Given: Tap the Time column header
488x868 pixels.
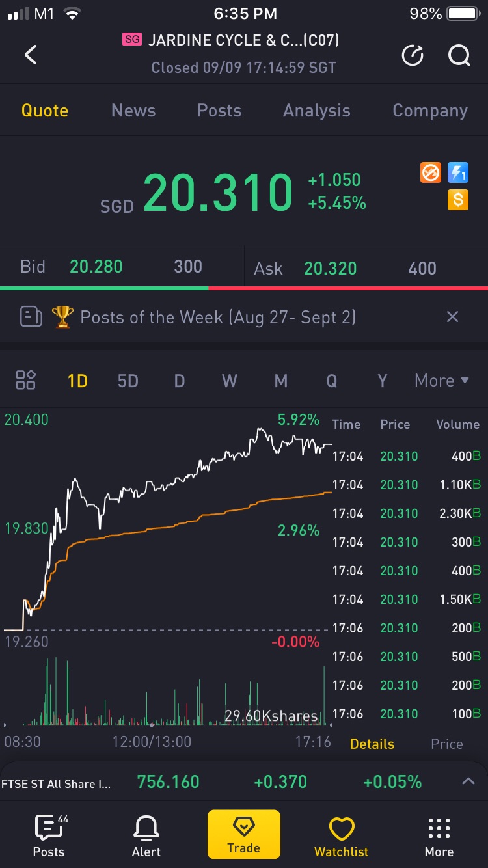Looking at the screenshot, I should [x=346, y=424].
